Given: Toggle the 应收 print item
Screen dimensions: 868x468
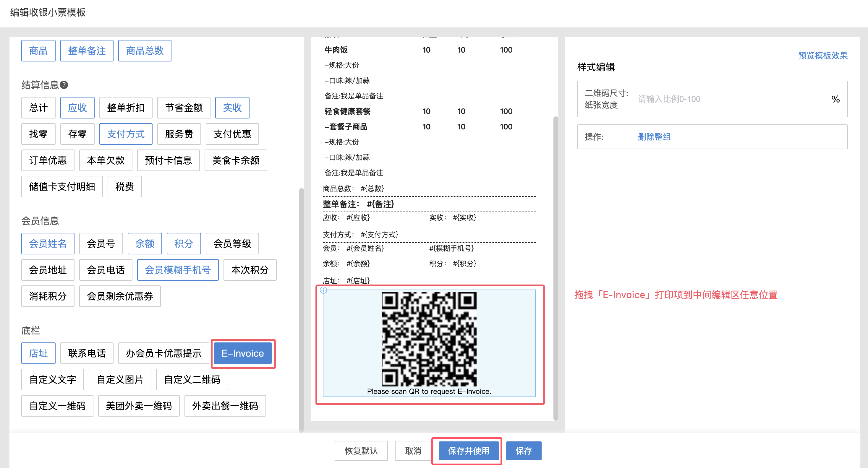Looking at the screenshot, I should 77,108.
